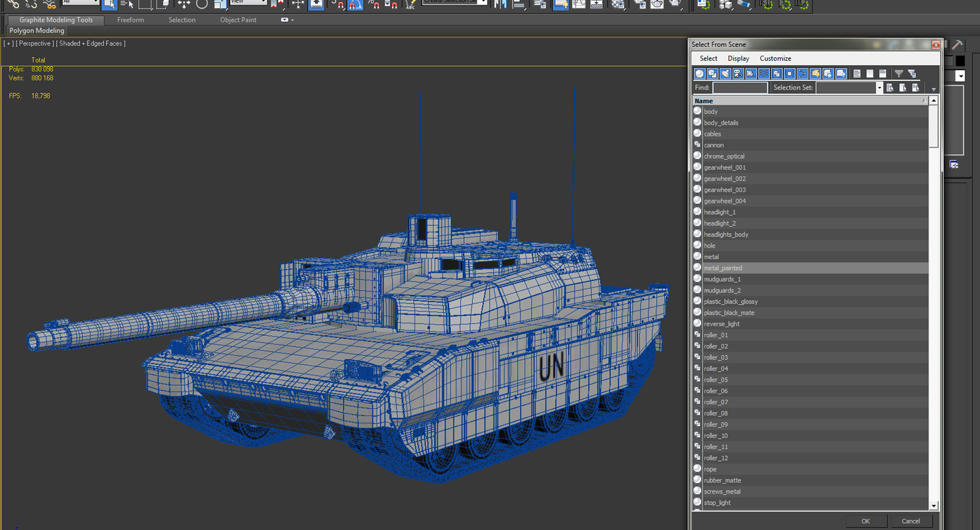The width and height of the screenshot is (980, 530).
Task: Click the Select Invert icon in dialog toolbar
Action: pyautogui.click(x=883, y=74)
